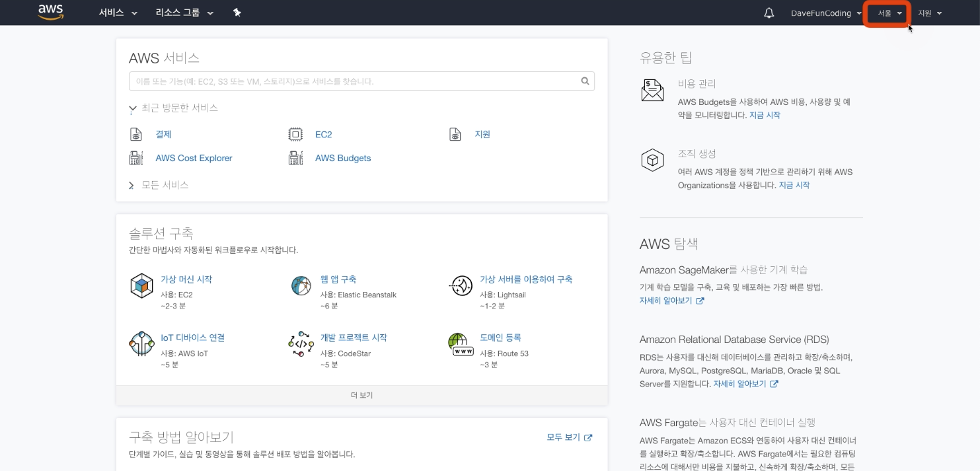
Task: Collapse the 최근 방문한 서비스 section
Action: point(173,108)
